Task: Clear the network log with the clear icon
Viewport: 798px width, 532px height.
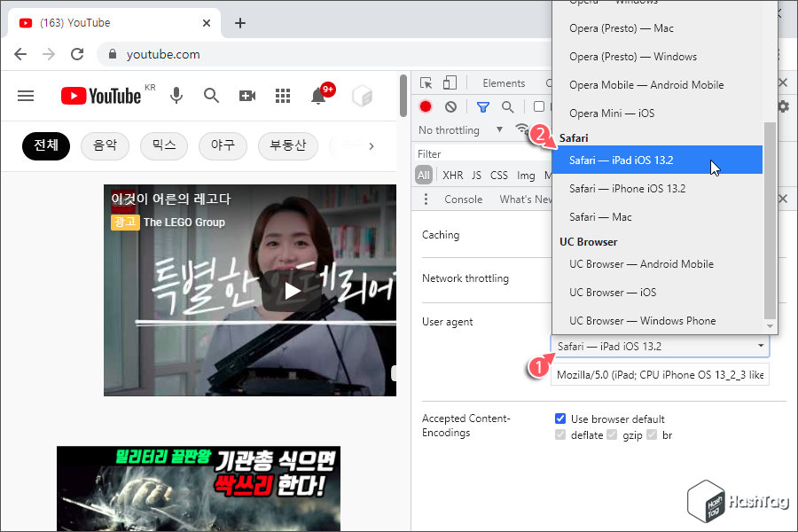Action: (450, 106)
